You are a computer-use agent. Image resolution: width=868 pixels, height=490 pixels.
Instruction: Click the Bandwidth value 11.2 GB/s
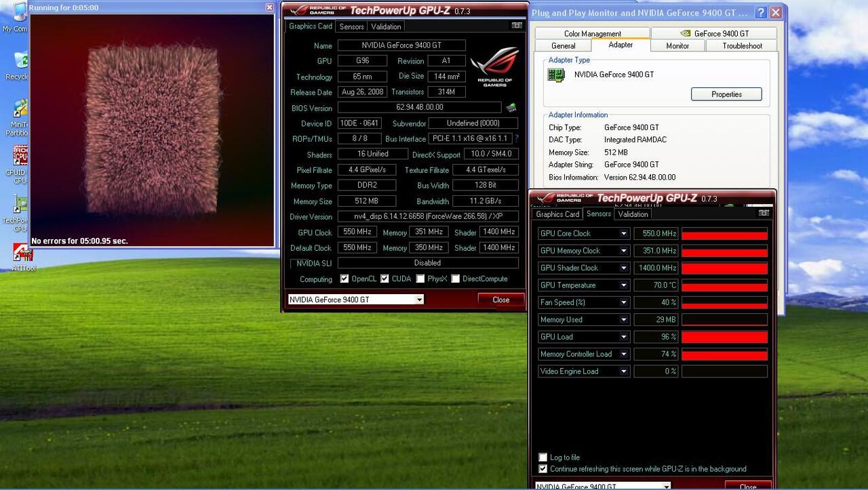[486, 201]
